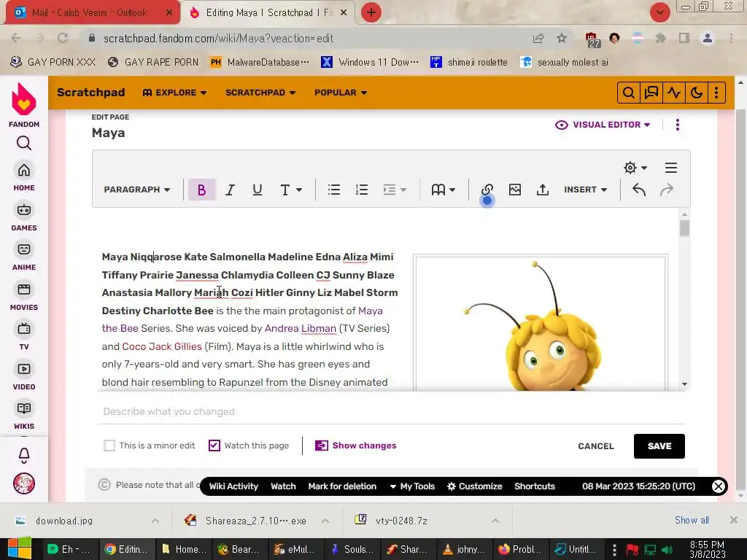
Task: Open the cite book icon dropdown
Action: [x=443, y=190]
